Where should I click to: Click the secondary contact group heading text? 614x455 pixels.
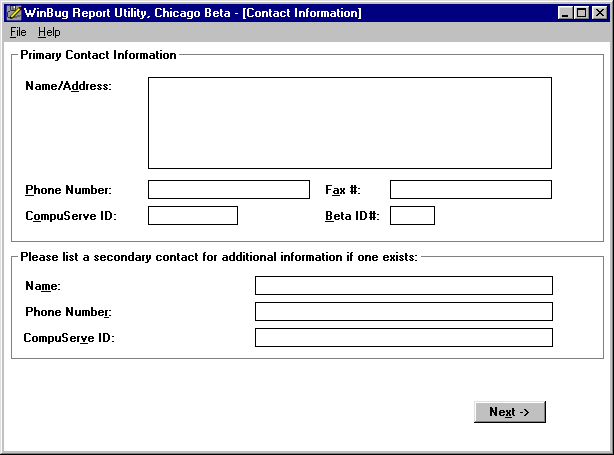pos(219,257)
